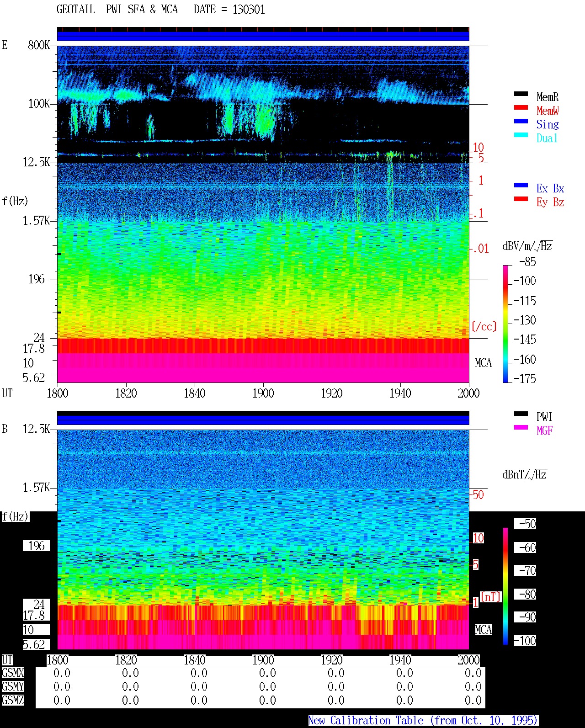585x728 pixels.
Task: Click the 'DATE = 130301' header text
Action: coord(229,10)
